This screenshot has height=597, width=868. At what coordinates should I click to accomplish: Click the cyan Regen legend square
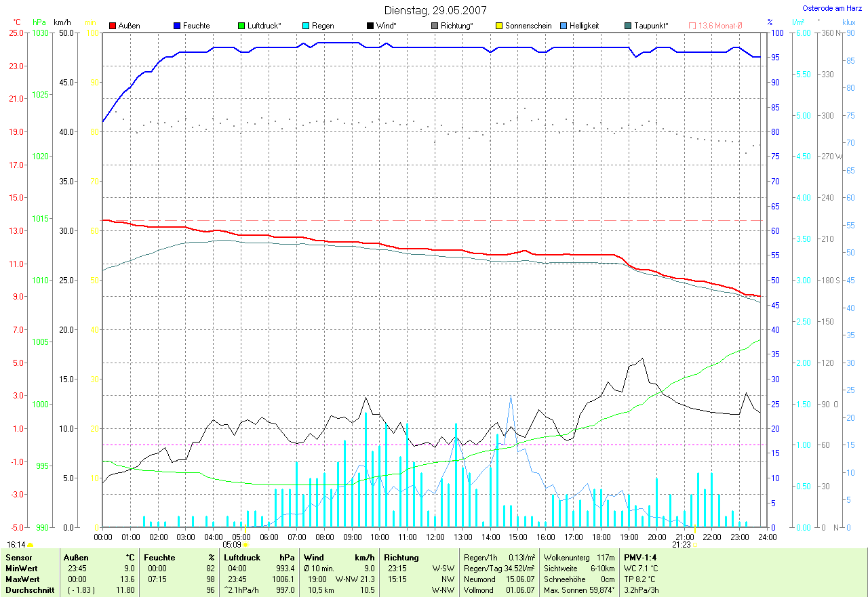306,26
